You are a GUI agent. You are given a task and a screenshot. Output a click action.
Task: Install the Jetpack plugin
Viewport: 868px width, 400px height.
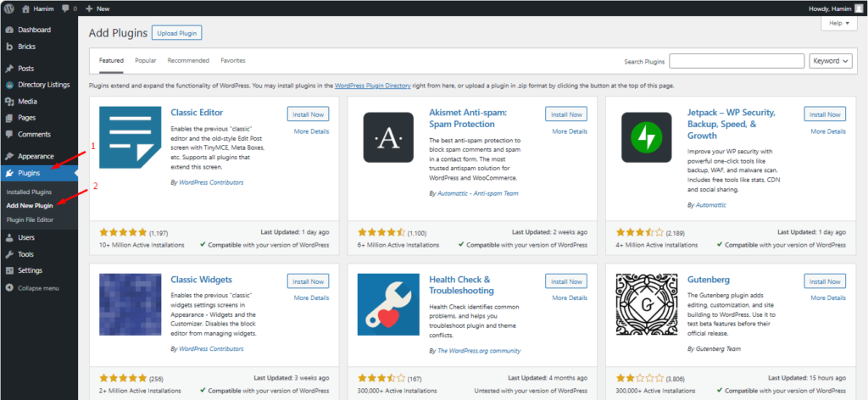825,114
